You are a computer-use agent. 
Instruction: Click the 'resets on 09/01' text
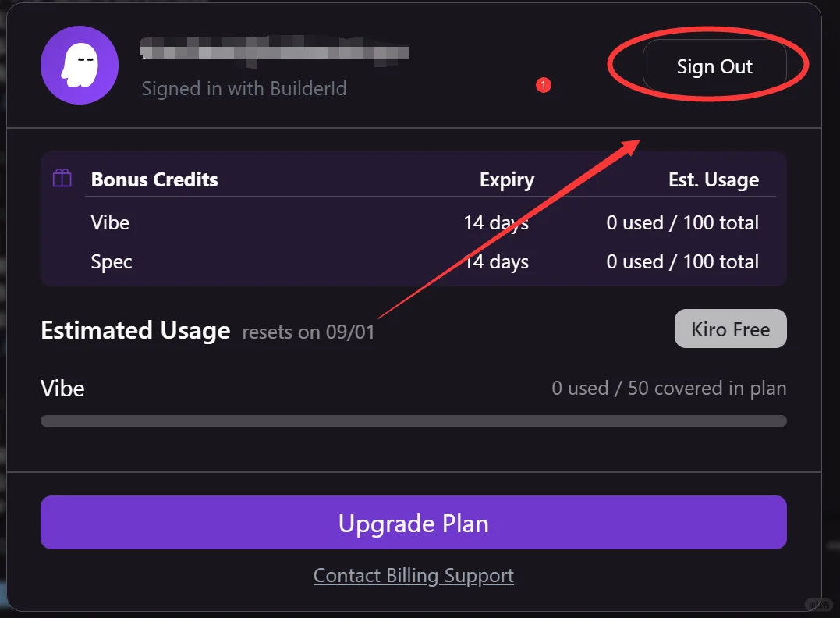308,332
